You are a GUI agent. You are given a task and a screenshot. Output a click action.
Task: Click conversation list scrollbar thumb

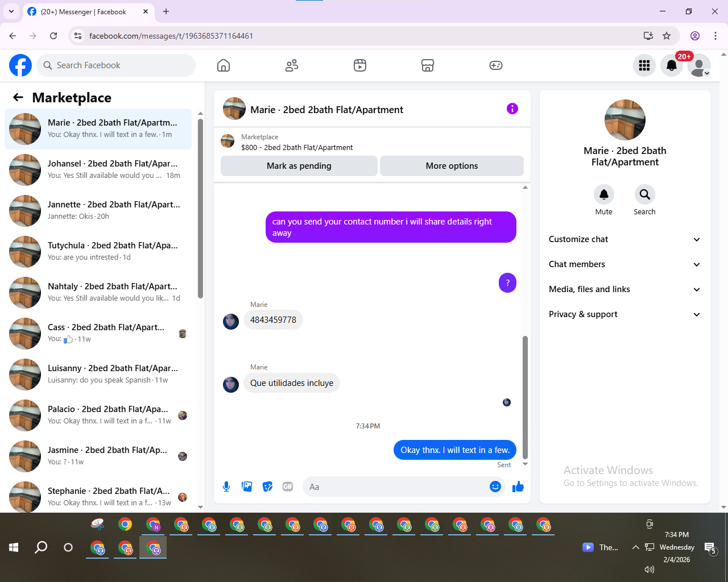[200, 208]
